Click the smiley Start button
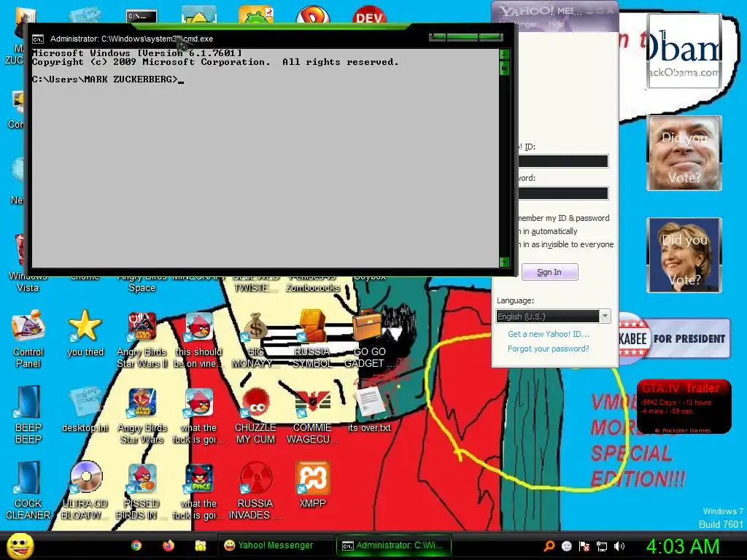This screenshot has height=560, width=747. 20,545
